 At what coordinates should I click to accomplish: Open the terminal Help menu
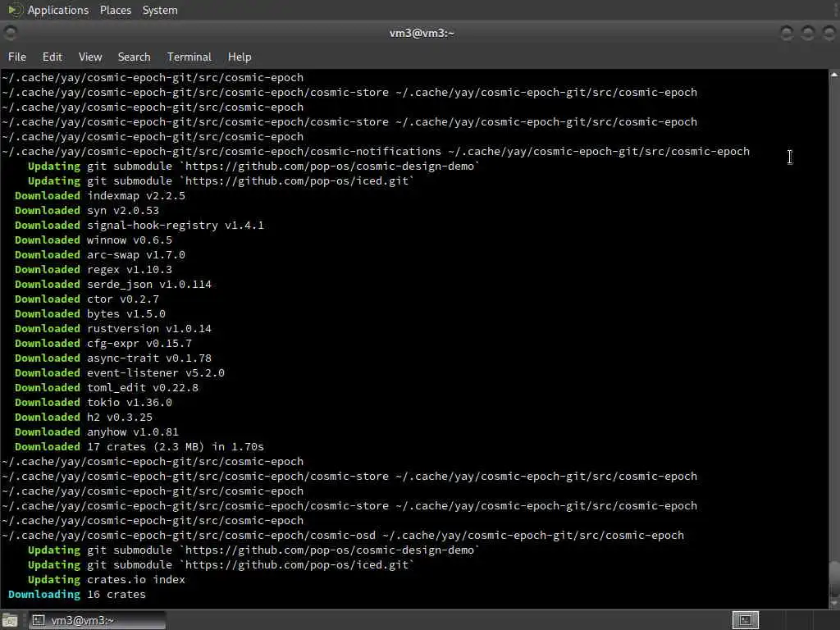point(240,57)
